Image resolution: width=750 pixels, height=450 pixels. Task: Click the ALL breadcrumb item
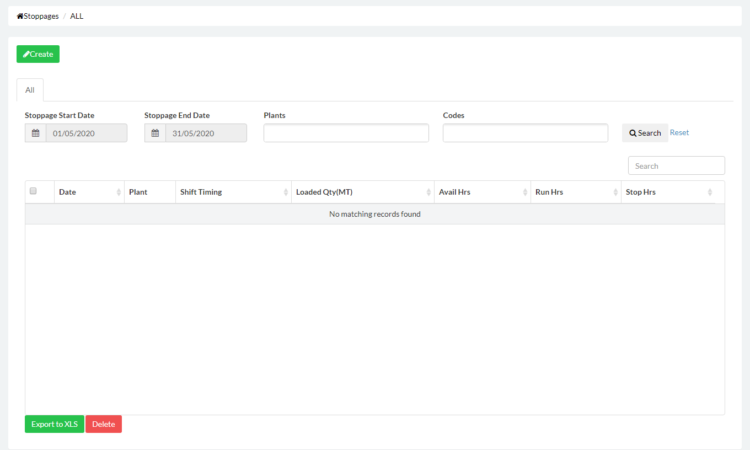[x=77, y=16]
